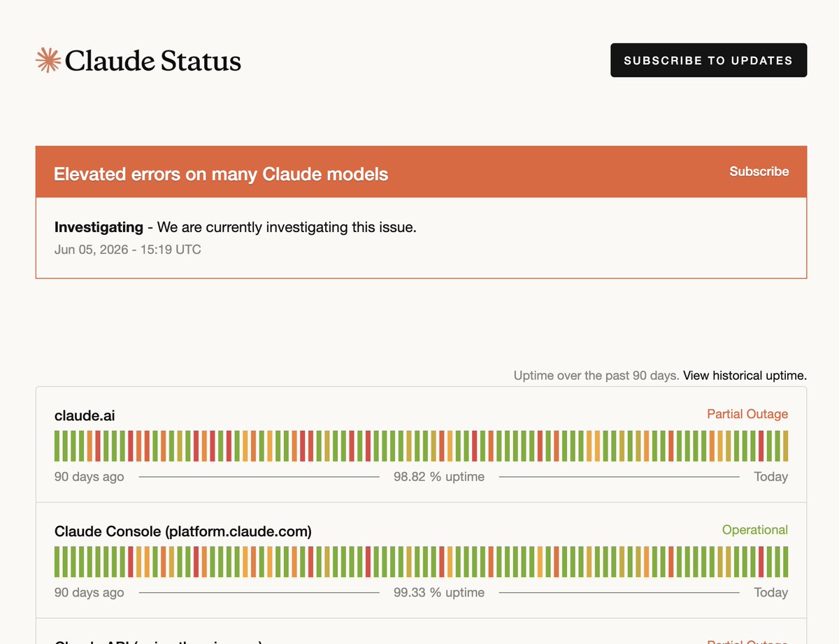Image resolution: width=839 pixels, height=644 pixels.
Task: Click today's bar in Claude Console uptime chart
Action: click(x=785, y=561)
